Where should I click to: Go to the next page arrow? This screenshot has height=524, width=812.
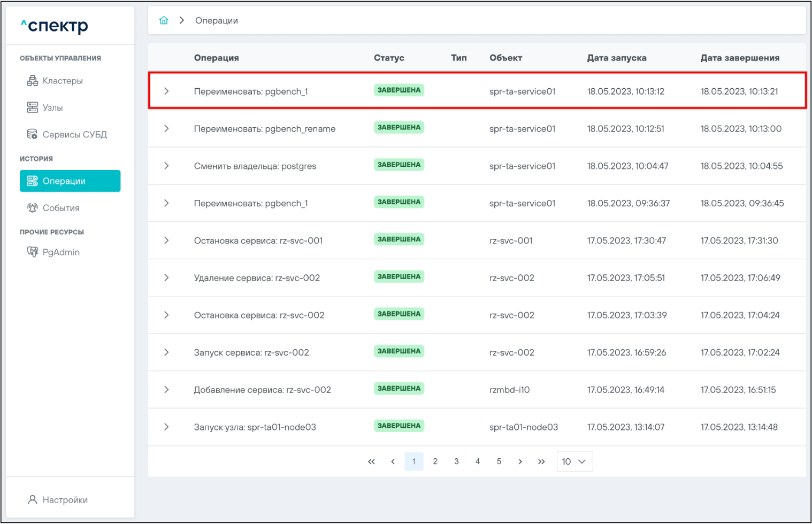[x=520, y=461]
